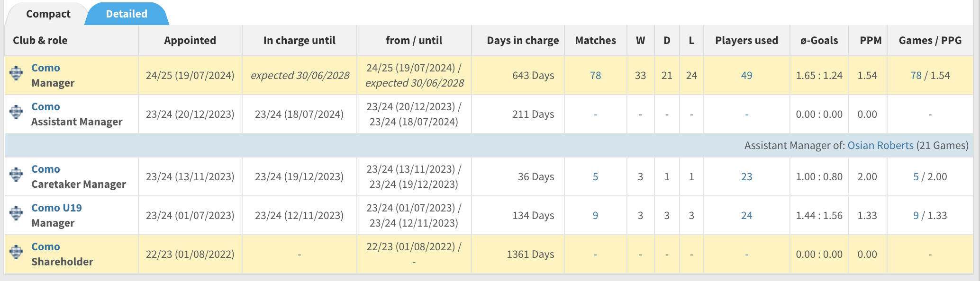Select the Detailed tab
The height and width of the screenshot is (281, 980).
pyautogui.click(x=127, y=14)
